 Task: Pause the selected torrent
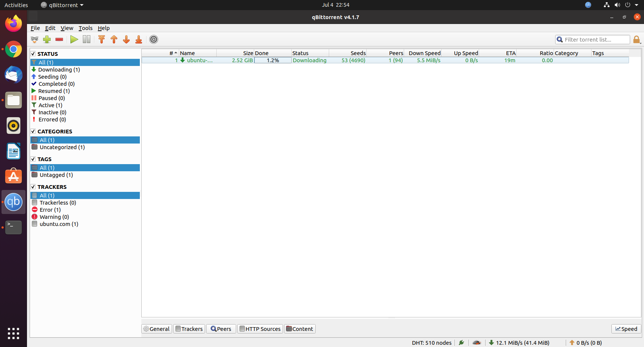click(x=86, y=39)
